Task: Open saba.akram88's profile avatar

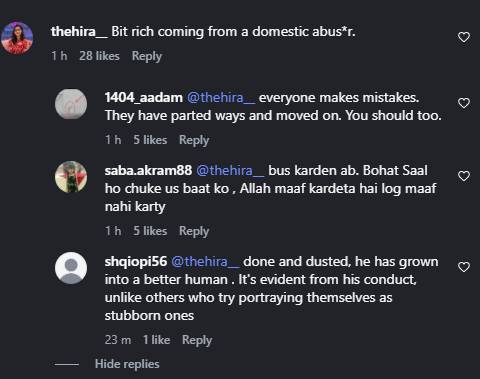Action: [x=71, y=177]
